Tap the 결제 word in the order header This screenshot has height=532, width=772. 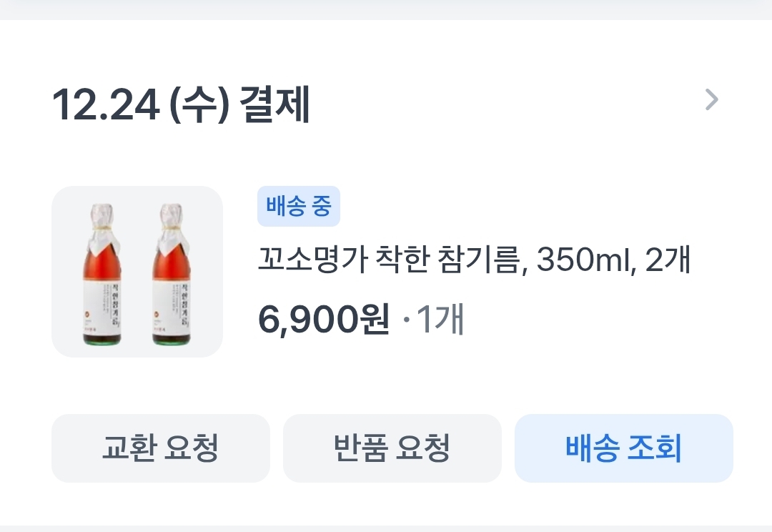pyautogui.click(x=274, y=104)
